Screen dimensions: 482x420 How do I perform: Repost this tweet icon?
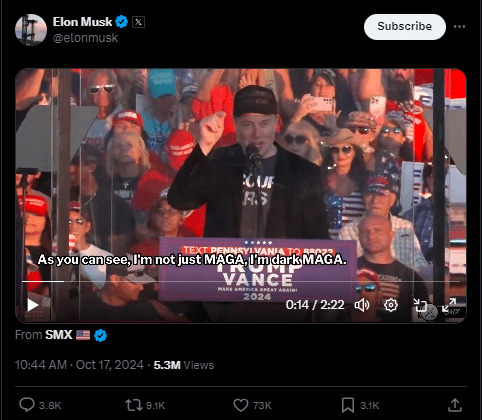pos(133,405)
